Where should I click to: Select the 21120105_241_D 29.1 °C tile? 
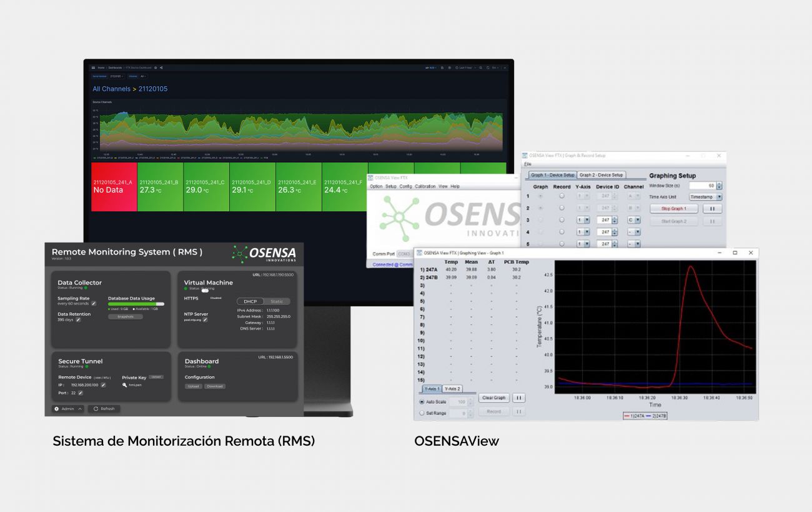click(x=252, y=187)
